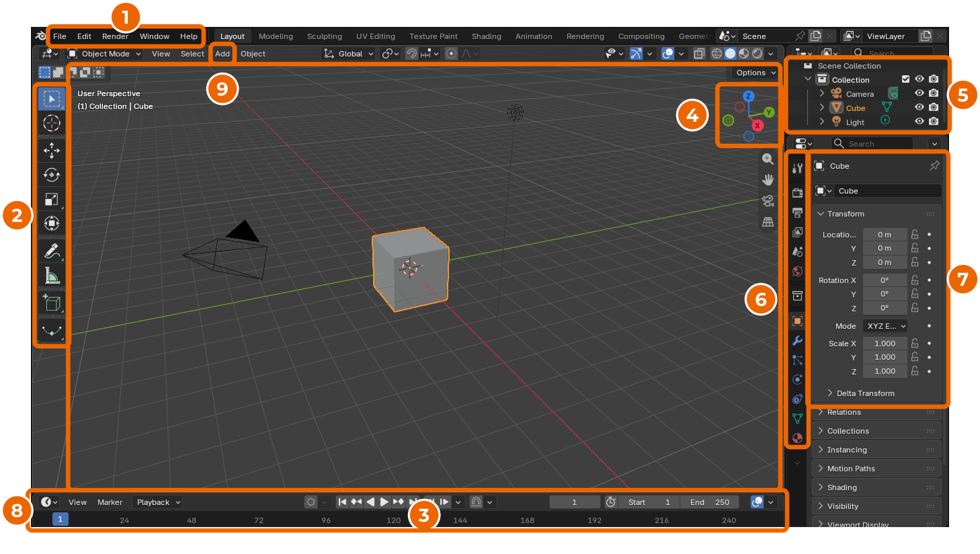Activate the Scale tool
Image resolution: width=980 pixels, height=554 pixels.
(x=52, y=199)
